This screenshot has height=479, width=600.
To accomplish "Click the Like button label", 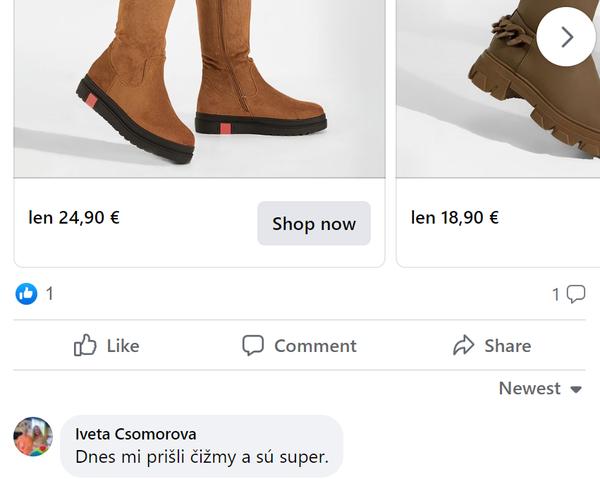I will [x=123, y=346].
